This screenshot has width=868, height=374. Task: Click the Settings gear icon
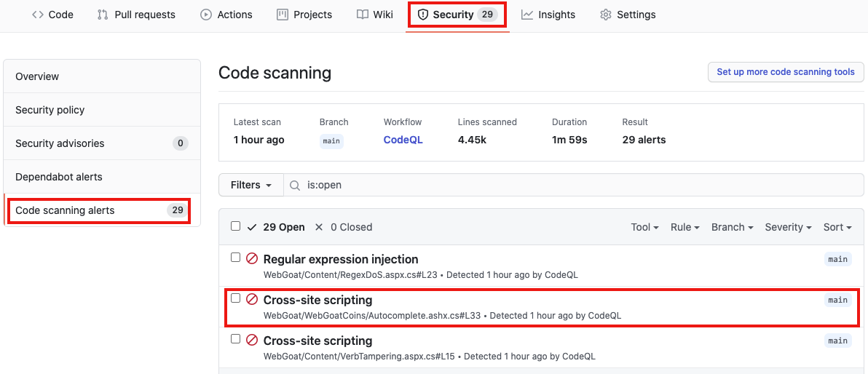[x=606, y=15]
